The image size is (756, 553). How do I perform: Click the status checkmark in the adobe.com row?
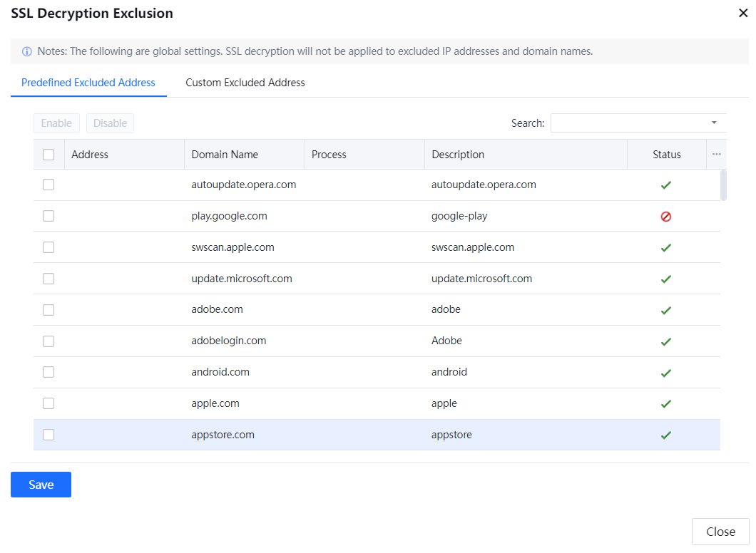pos(666,311)
